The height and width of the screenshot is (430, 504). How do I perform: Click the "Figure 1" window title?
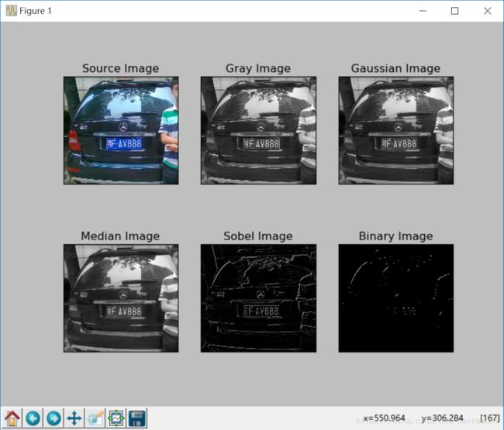pyautogui.click(x=36, y=11)
